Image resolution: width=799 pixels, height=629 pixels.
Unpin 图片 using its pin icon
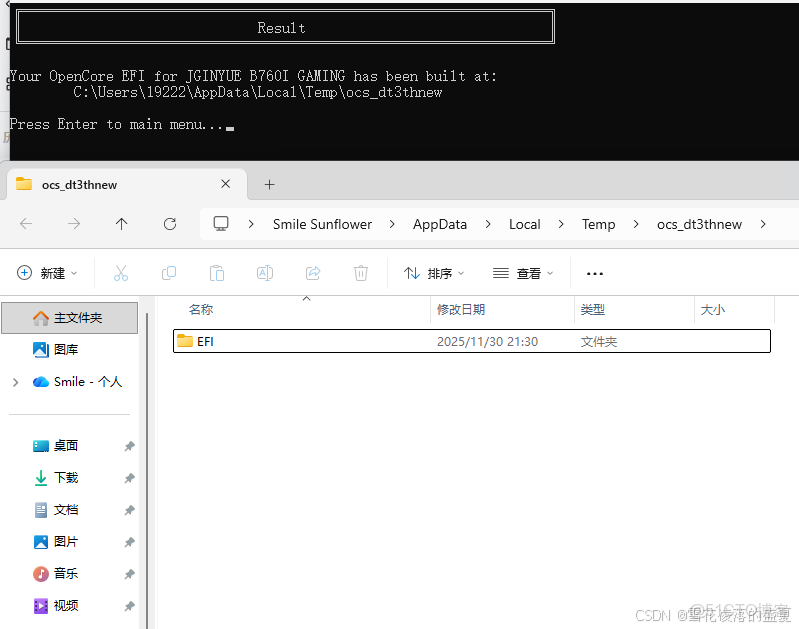coord(129,542)
